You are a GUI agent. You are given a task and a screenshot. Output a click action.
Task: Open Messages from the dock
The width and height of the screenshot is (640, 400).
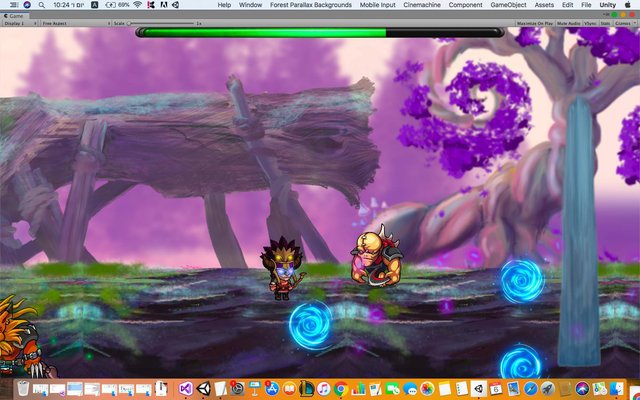click(410, 388)
